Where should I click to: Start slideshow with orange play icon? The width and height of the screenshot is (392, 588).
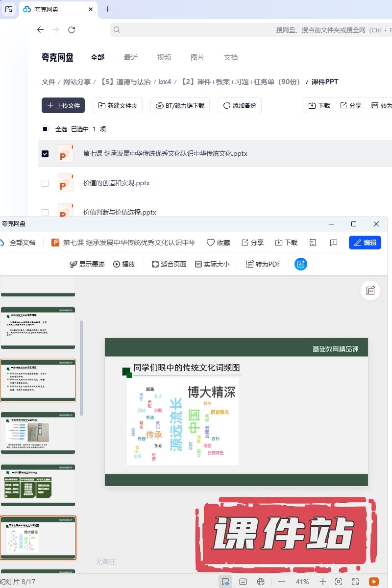click(373, 582)
